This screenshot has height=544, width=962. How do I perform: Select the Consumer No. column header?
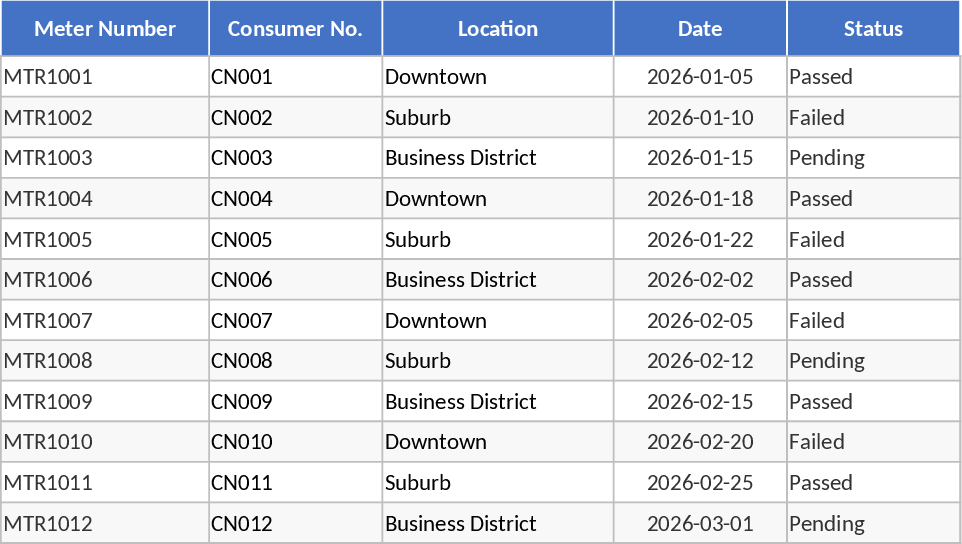pyautogui.click(x=295, y=29)
